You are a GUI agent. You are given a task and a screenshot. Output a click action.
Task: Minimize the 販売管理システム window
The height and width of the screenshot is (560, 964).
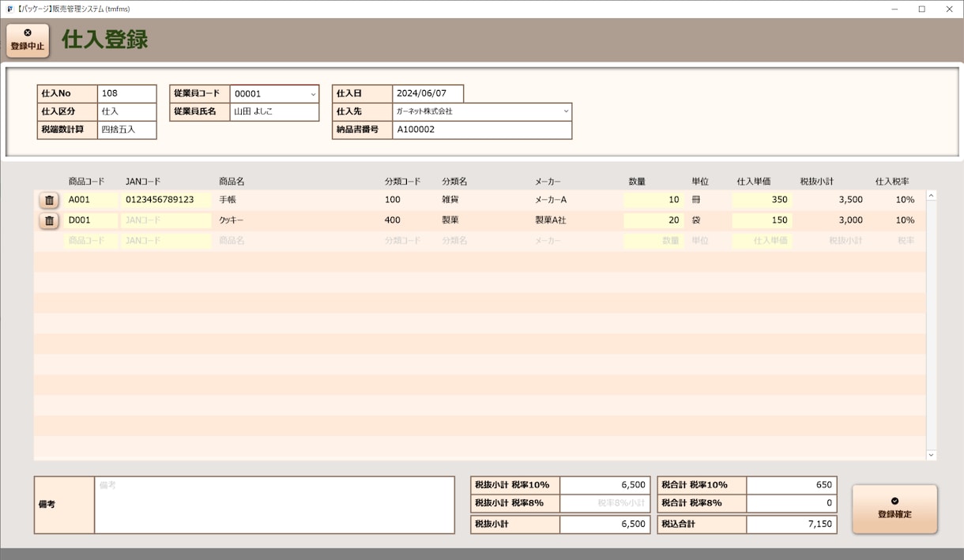click(x=894, y=9)
